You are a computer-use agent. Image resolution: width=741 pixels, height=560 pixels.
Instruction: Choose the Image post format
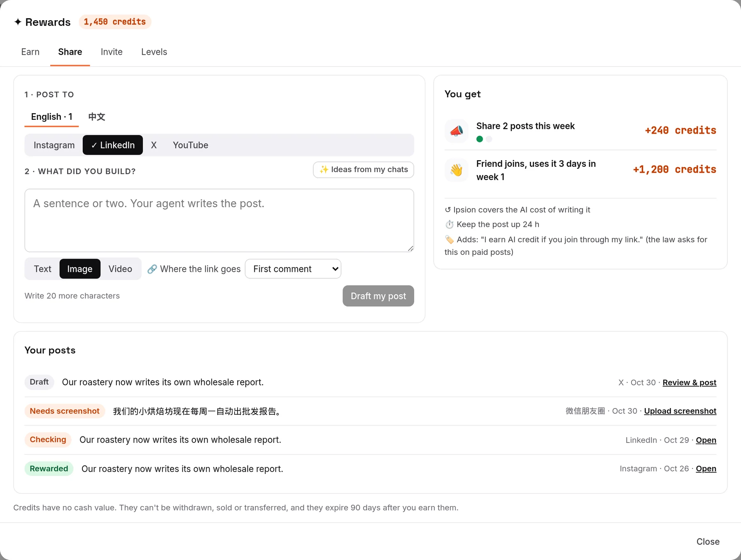(x=80, y=269)
